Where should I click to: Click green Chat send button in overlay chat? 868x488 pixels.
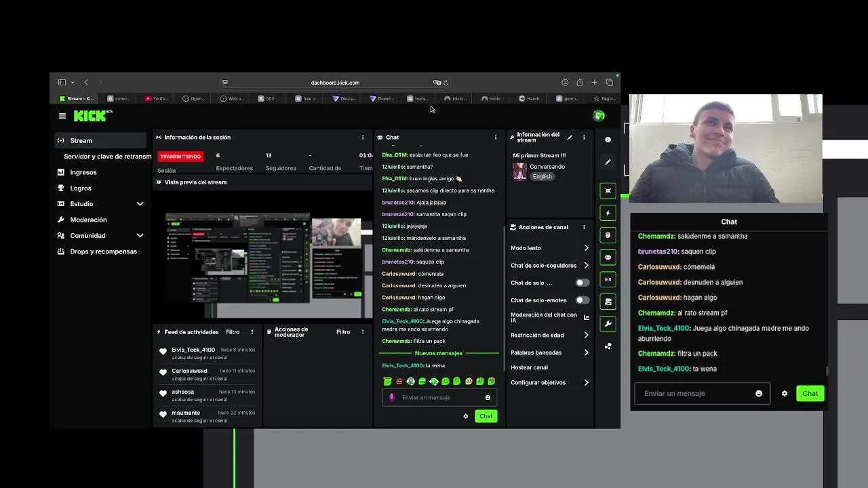point(810,393)
